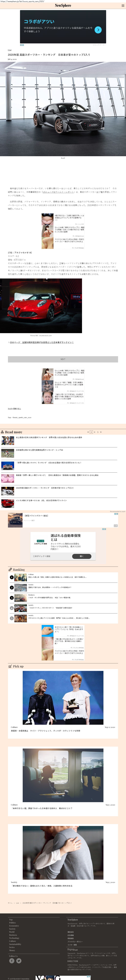Click the gray NEXT button
Image resolution: width=126 pixels, height=980 pixels.
coord(63,359)
